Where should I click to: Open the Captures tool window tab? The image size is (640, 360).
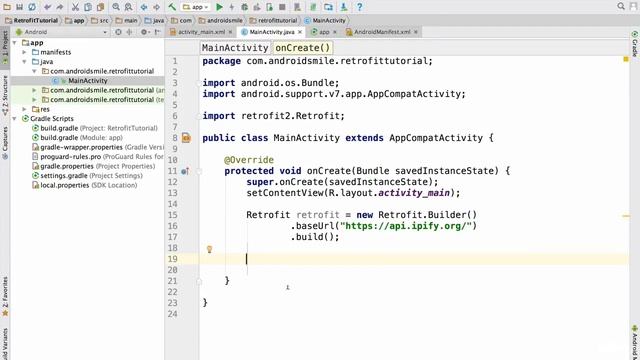click(x=5, y=143)
